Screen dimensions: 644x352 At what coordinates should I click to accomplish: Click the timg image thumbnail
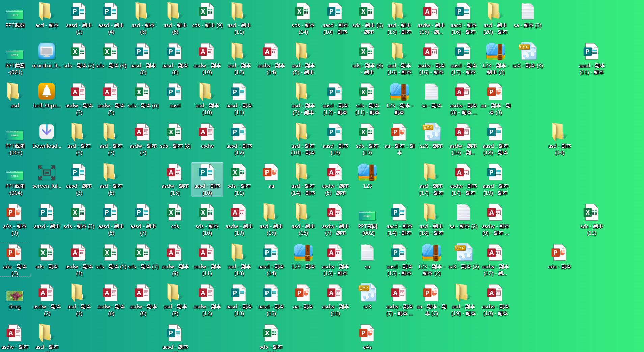(15, 295)
